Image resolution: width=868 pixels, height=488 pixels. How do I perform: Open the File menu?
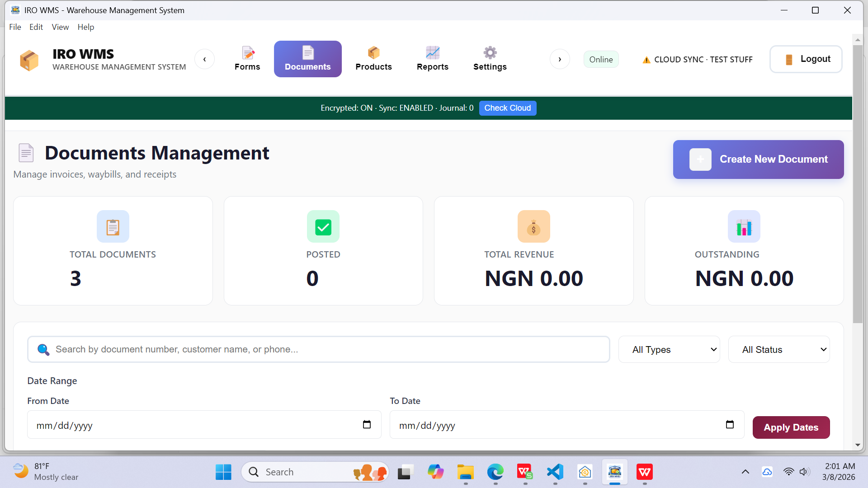15,27
